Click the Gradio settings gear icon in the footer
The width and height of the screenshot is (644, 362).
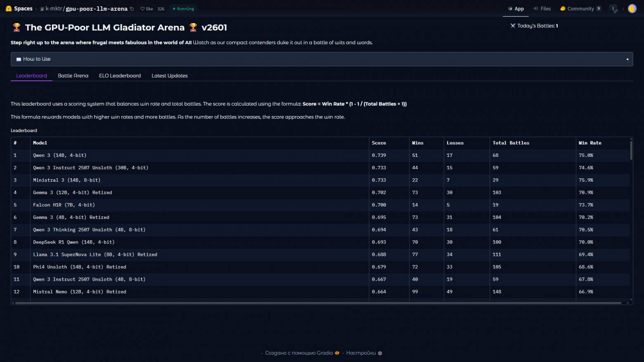pos(380,353)
